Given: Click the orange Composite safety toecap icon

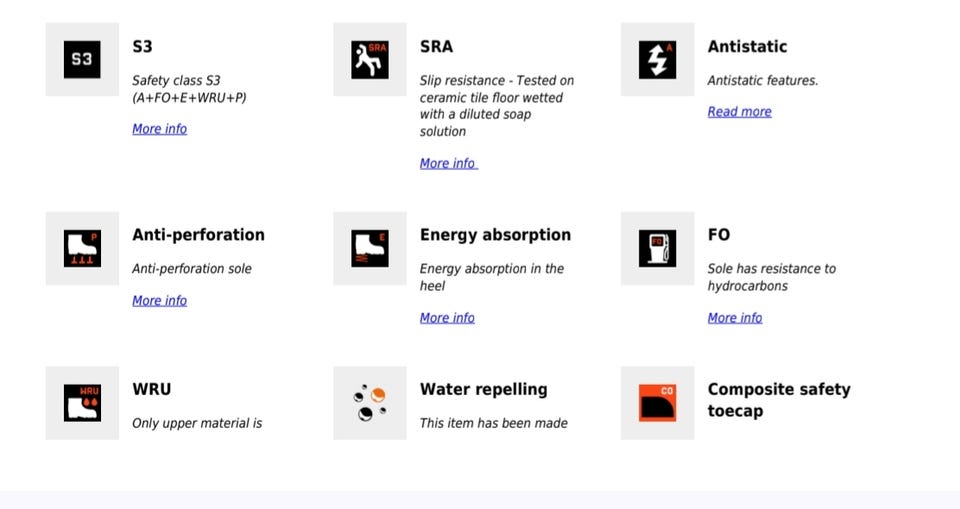Looking at the screenshot, I should coord(657,403).
